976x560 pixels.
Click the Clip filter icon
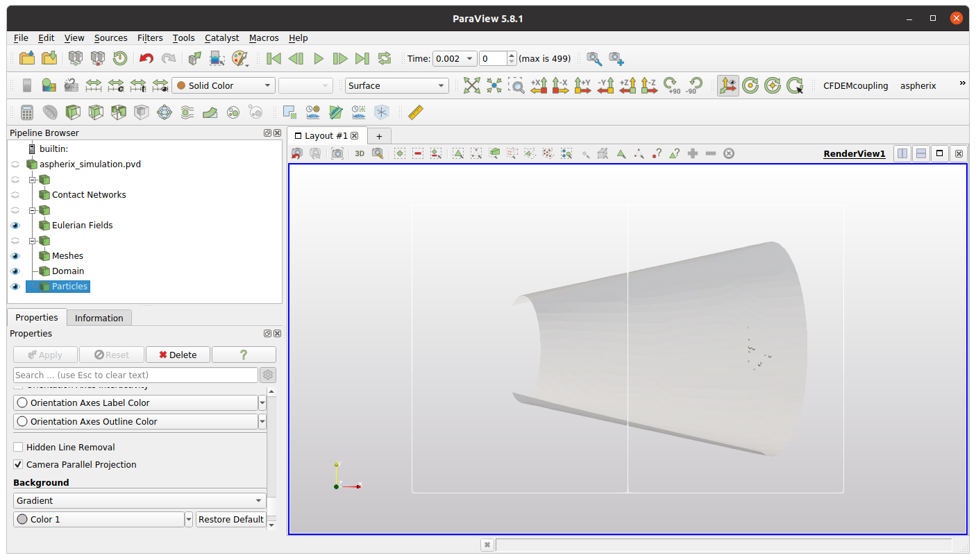pos(73,112)
